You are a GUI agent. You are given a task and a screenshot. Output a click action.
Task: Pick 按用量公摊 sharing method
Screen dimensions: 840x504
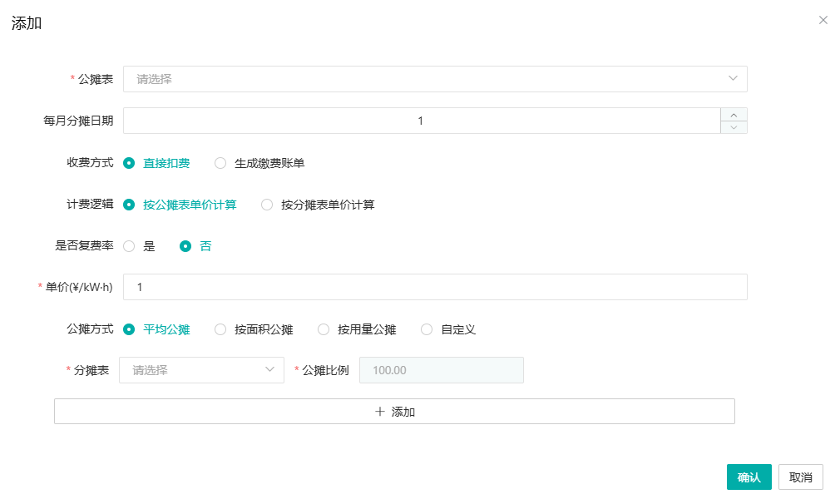coord(324,329)
